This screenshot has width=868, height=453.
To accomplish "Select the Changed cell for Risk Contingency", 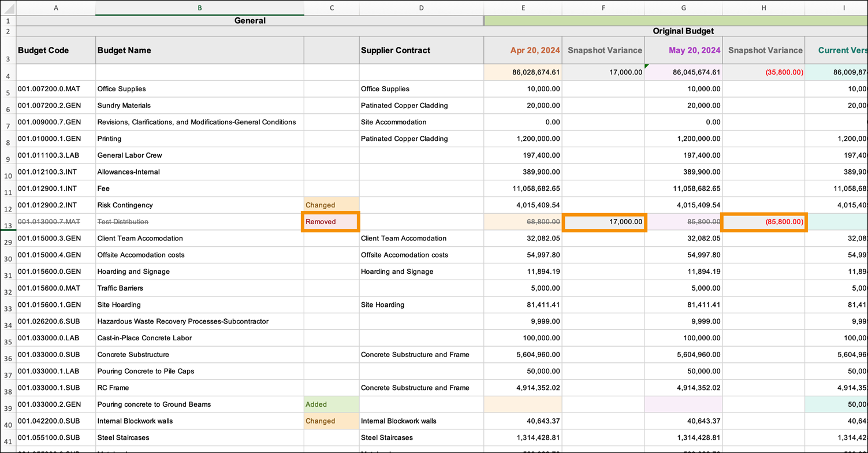I will tap(331, 205).
